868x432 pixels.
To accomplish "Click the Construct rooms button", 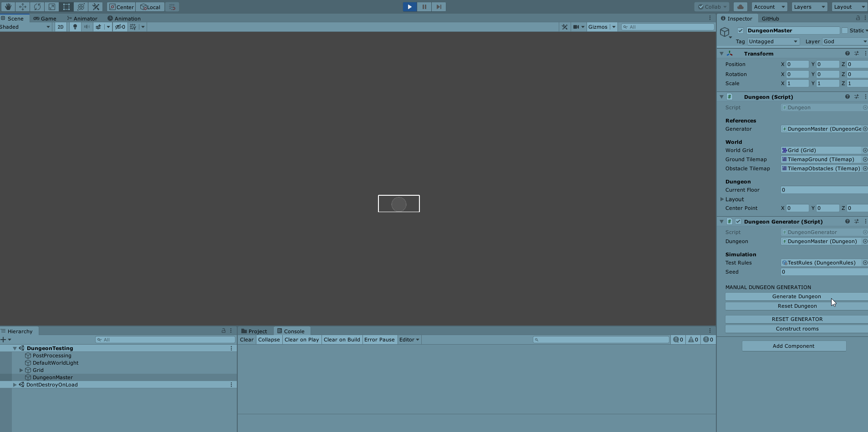I will (x=797, y=329).
